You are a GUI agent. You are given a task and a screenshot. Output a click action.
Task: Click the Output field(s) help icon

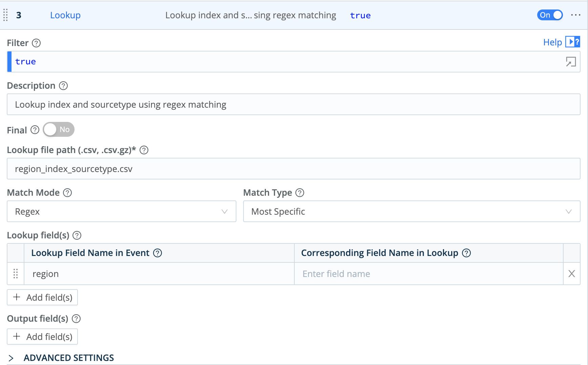point(77,319)
